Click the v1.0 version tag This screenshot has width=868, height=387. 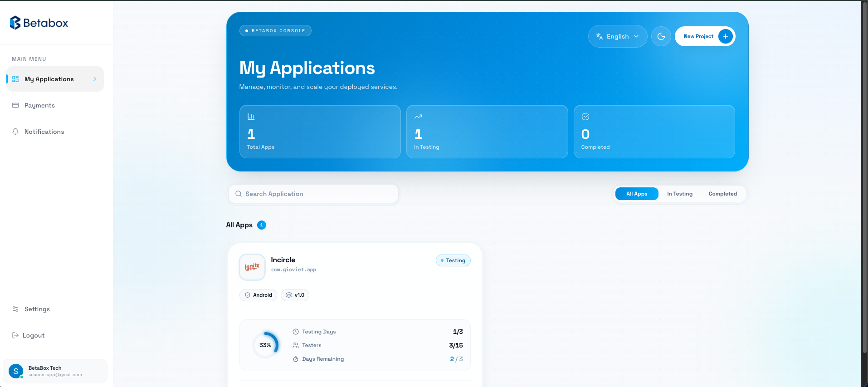(x=295, y=295)
